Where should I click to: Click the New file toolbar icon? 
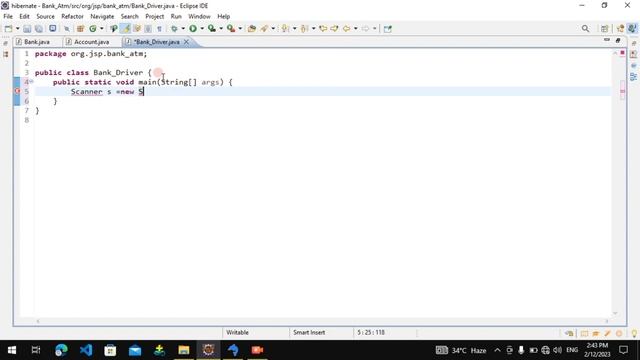click(x=8, y=29)
